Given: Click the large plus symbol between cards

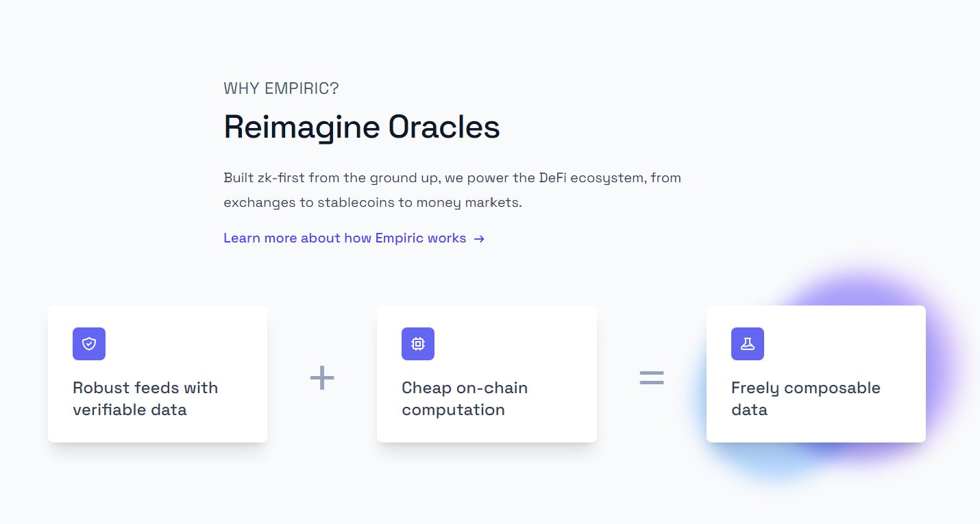Looking at the screenshot, I should point(322,378).
